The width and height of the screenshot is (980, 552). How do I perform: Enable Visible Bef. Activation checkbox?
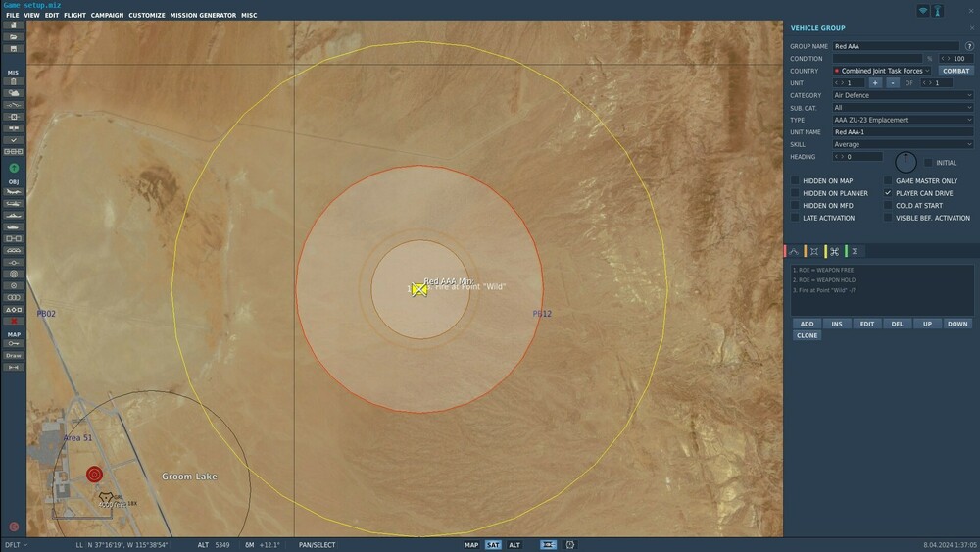[x=888, y=218]
